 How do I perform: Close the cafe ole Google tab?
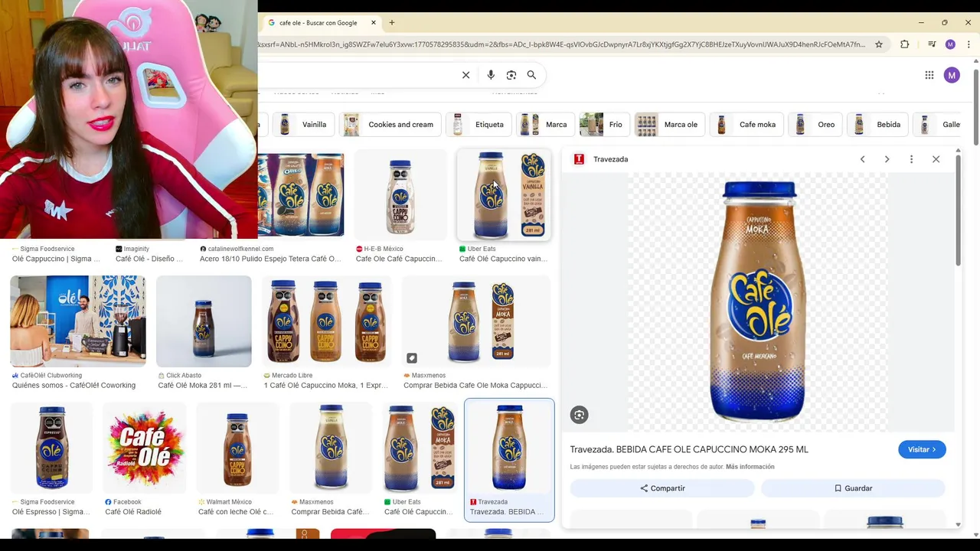click(x=373, y=23)
